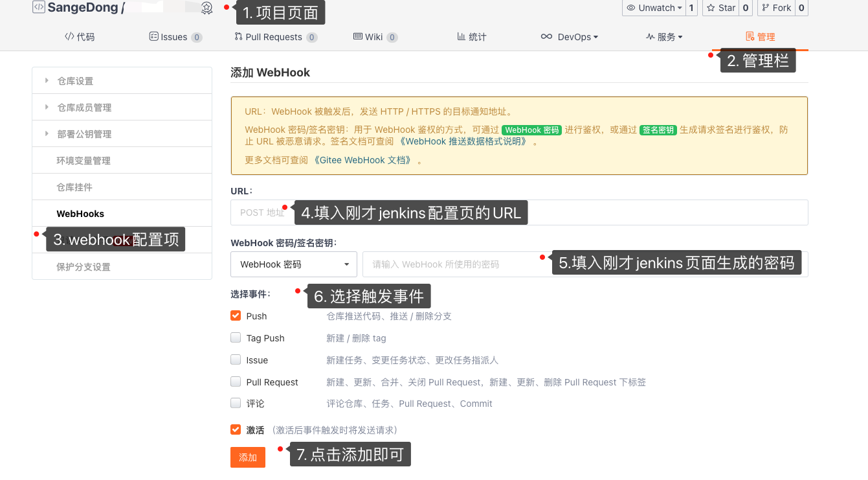The height and width of the screenshot is (480, 868).
Task: Click the orange 添加 button
Action: coord(248,457)
